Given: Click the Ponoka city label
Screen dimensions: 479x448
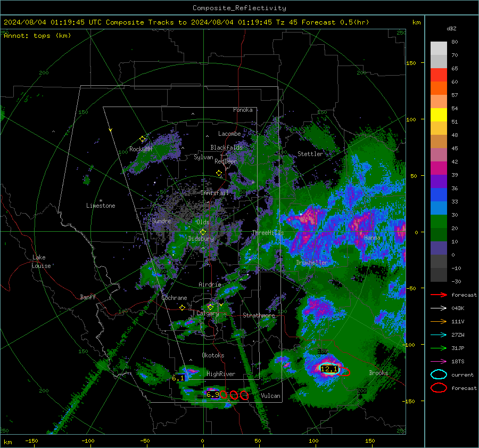Looking at the screenshot, I should [243, 110].
